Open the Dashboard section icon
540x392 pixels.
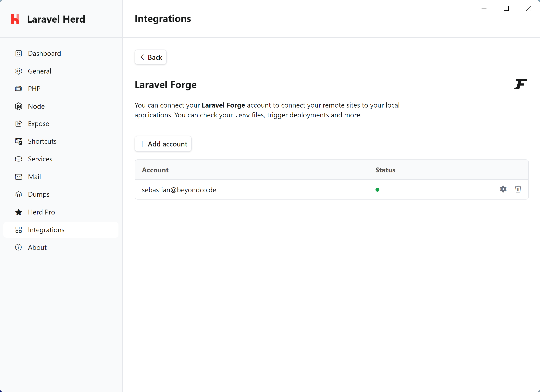click(x=18, y=53)
